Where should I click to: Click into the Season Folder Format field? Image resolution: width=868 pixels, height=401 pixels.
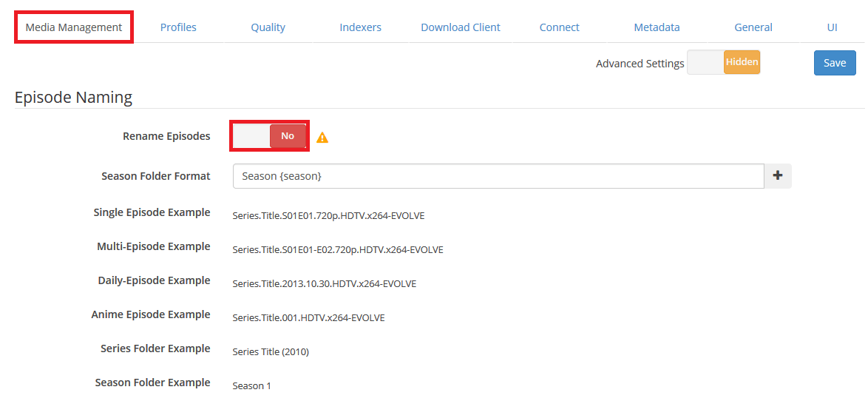pyautogui.click(x=498, y=176)
